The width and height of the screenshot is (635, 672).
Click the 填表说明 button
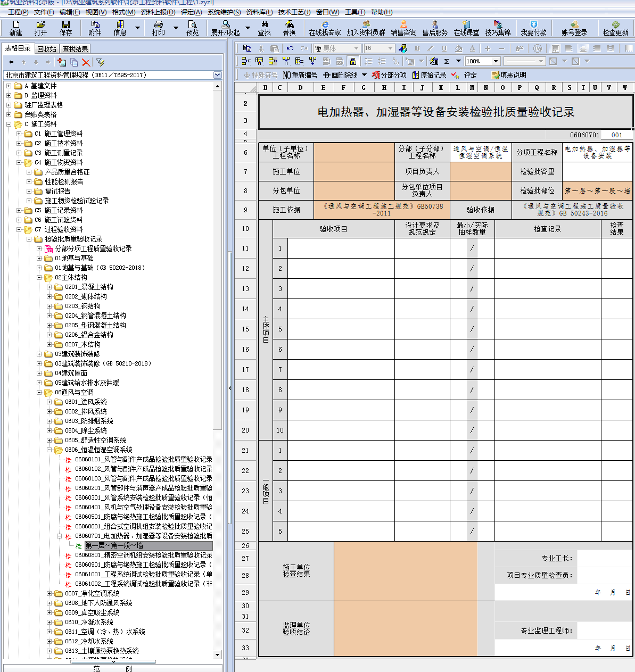click(509, 75)
